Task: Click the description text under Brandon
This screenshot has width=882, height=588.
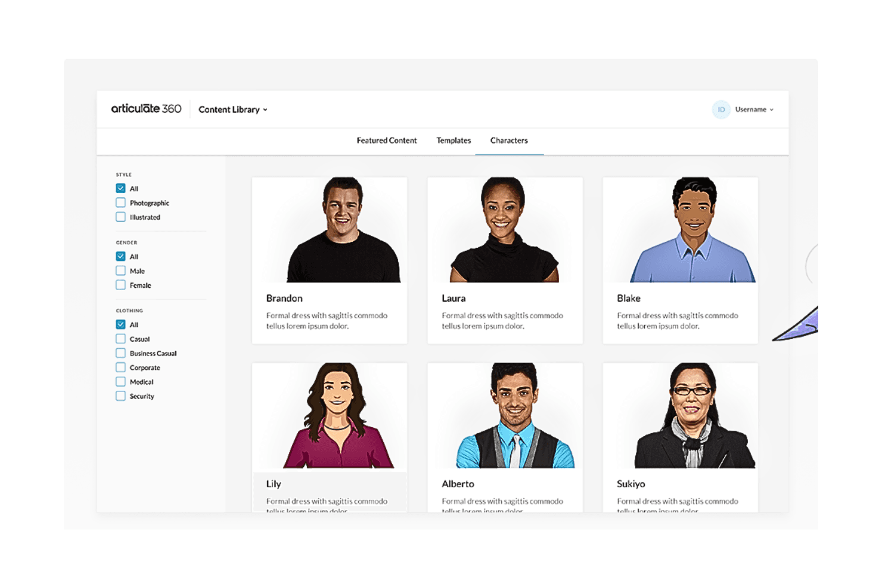Action: pos(327,321)
